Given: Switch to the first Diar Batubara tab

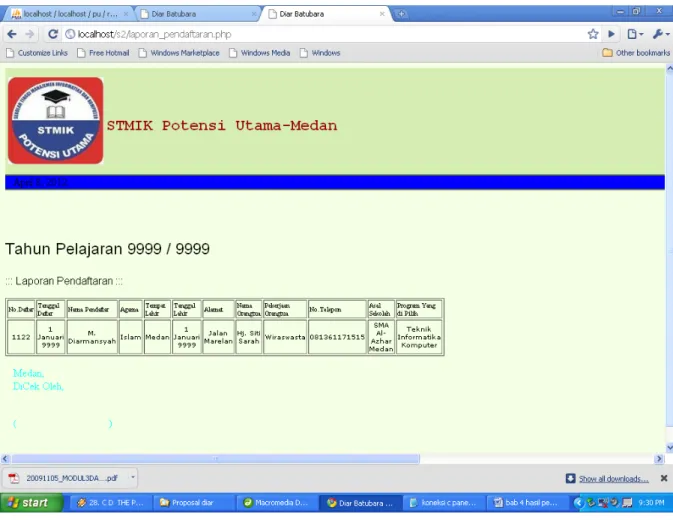Looking at the screenshot, I should [197, 14].
